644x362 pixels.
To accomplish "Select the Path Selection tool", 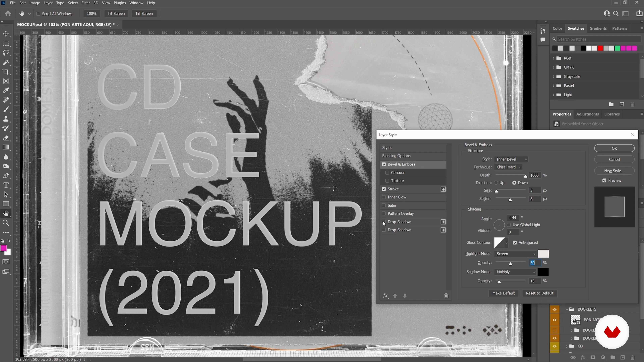I will click(6, 195).
